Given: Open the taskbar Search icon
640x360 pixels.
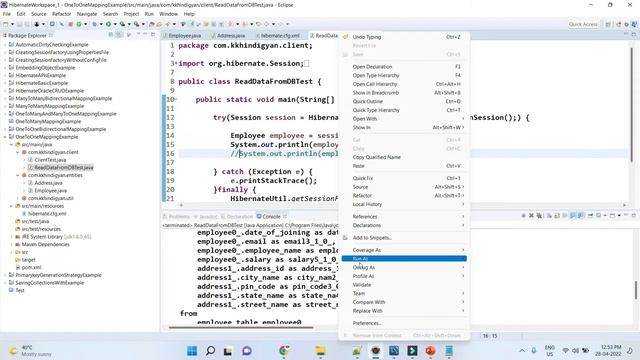Looking at the screenshot, I should pos(210,351).
